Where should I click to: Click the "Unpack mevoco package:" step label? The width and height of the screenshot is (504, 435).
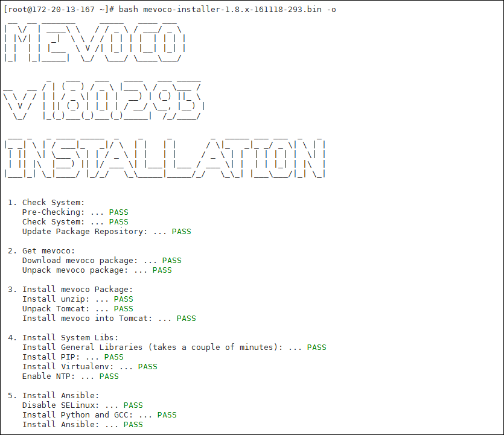point(75,270)
